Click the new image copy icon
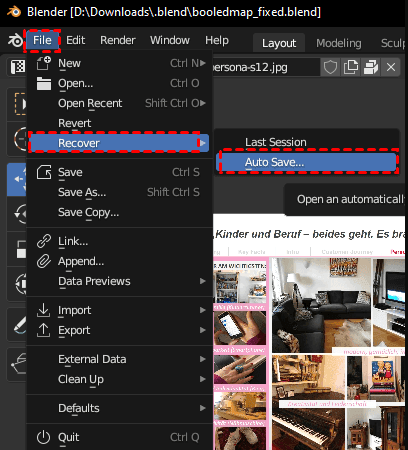This screenshot has width=408, height=450. pos(351,67)
